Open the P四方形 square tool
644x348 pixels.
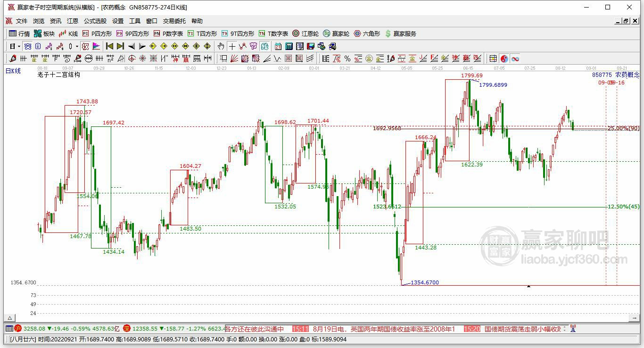click(x=97, y=33)
